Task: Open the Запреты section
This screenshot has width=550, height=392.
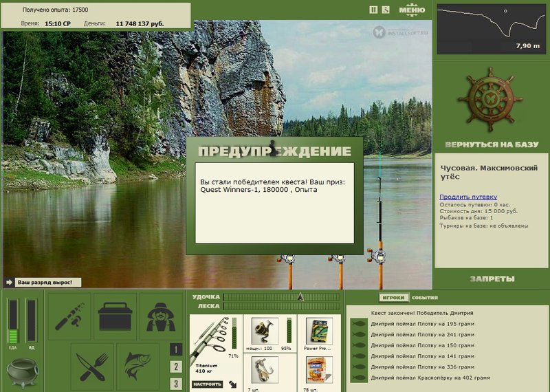Action: point(492,279)
